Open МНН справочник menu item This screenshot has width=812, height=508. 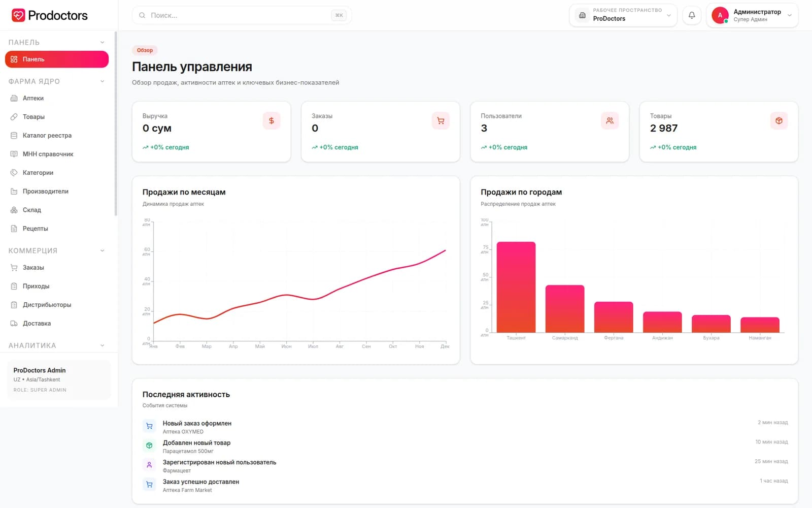(x=57, y=154)
